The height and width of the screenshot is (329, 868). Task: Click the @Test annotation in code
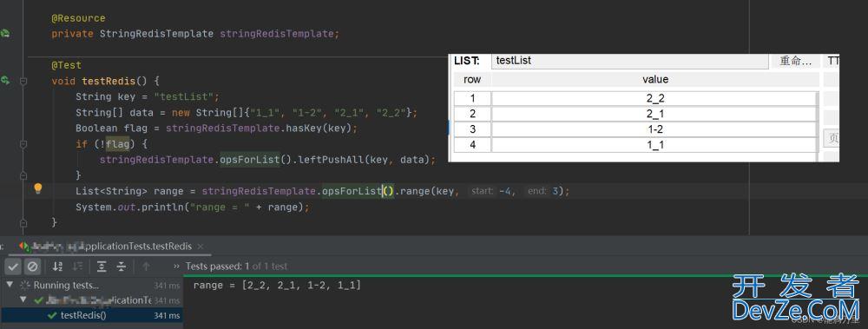pos(67,65)
